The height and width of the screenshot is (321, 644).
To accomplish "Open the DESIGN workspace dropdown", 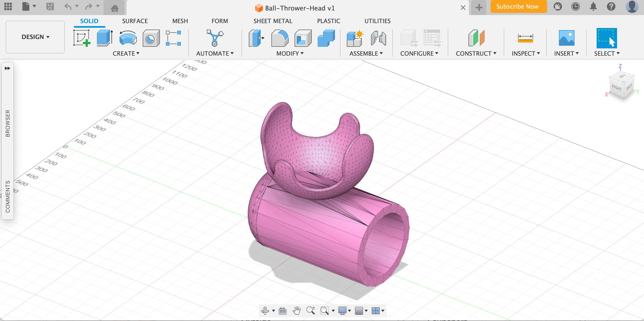I will pos(35,37).
